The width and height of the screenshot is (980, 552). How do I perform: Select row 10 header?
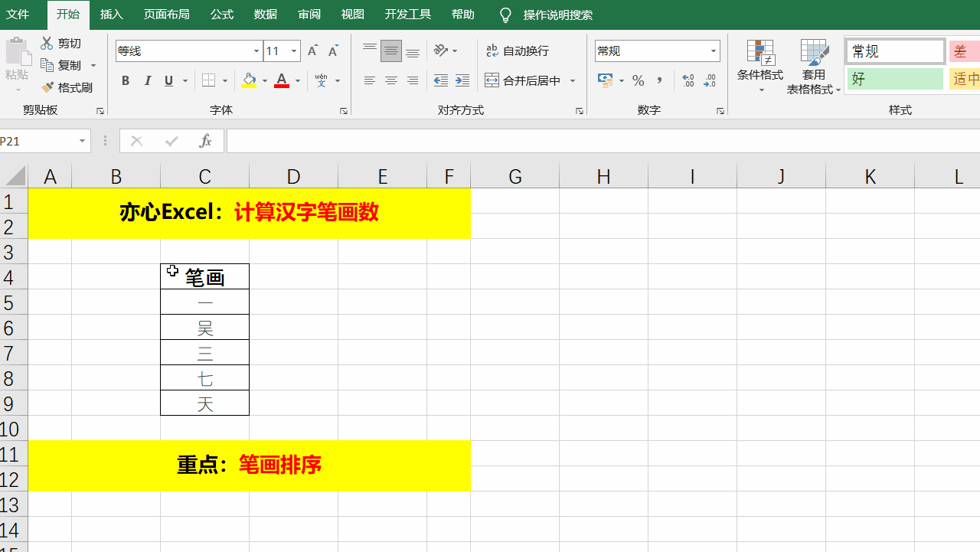[14, 428]
